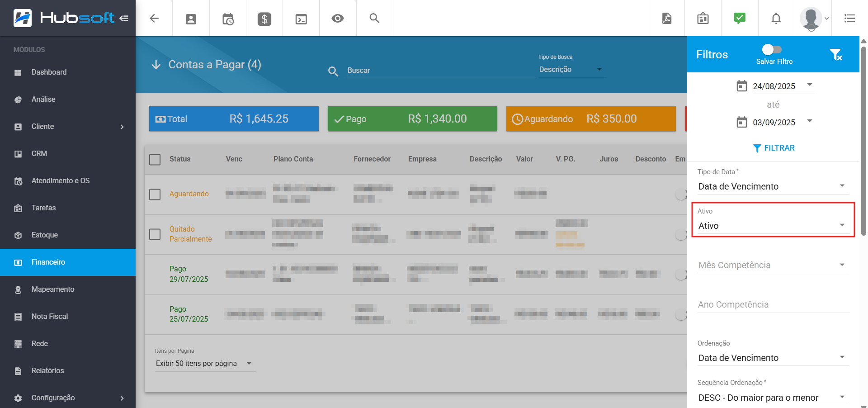
Task: Clear filters using the funnel-with-X icon
Action: click(835, 55)
